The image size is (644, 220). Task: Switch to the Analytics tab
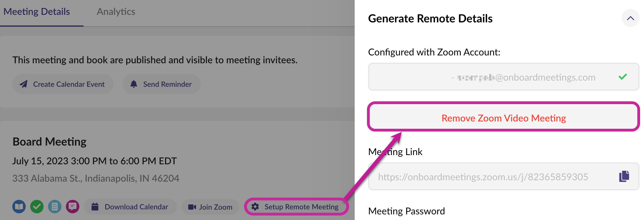pos(116,12)
